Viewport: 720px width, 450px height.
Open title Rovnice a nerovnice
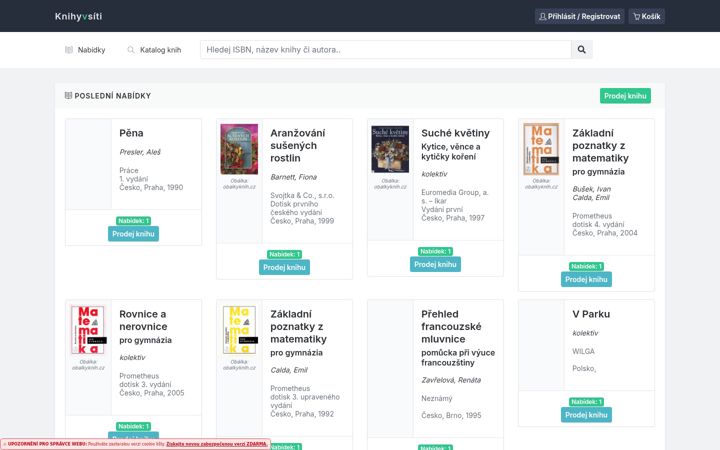pyautogui.click(x=143, y=321)
